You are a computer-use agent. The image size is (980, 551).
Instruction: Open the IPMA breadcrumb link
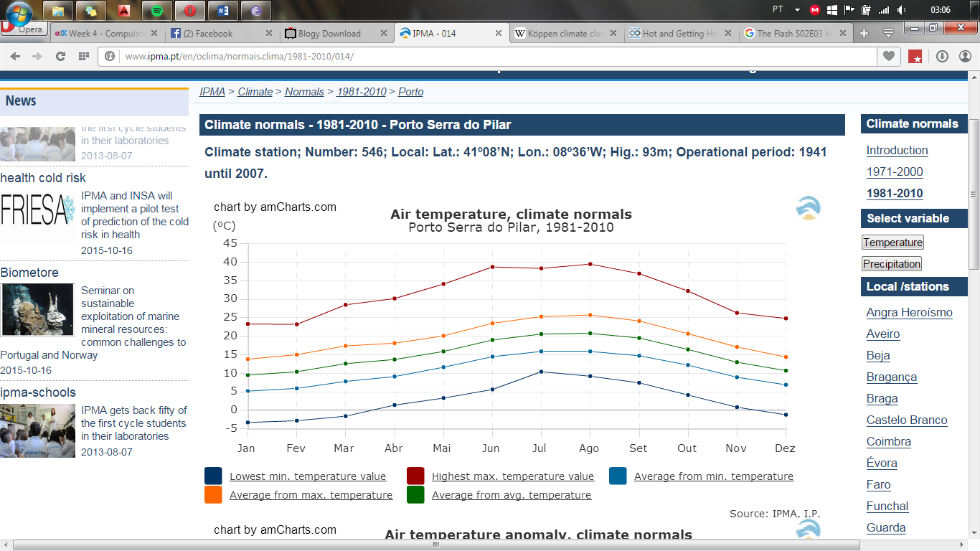click(212, 92)
